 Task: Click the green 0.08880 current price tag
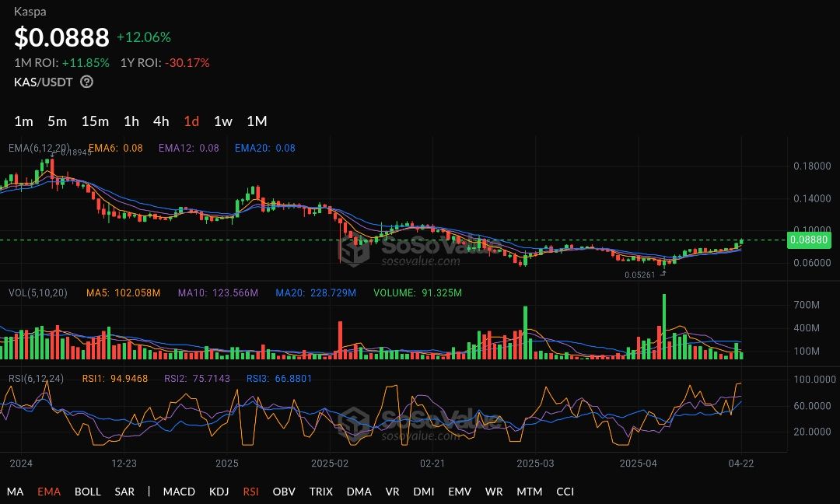(809, 240)
